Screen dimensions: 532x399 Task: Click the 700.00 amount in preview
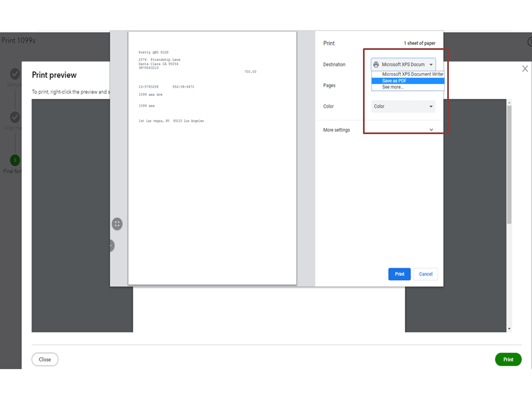250,71
